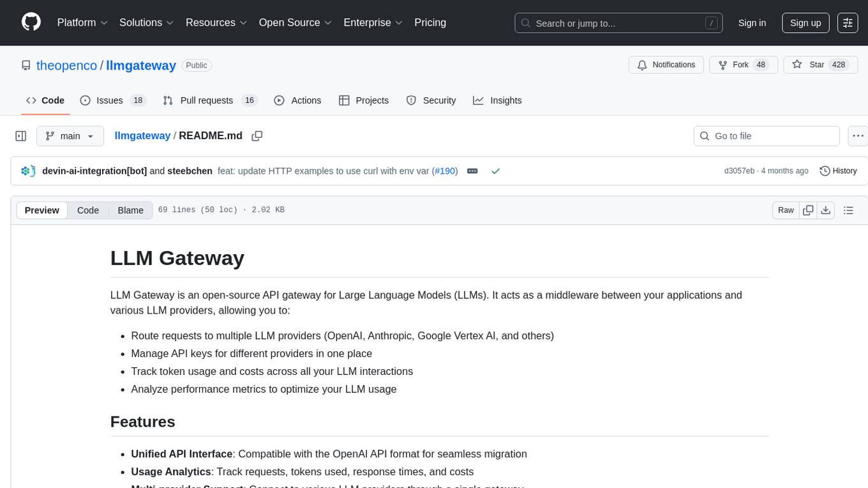Expand the Solutions menu
The height and width of the screenshot is (488, 868).
[147, 22]
